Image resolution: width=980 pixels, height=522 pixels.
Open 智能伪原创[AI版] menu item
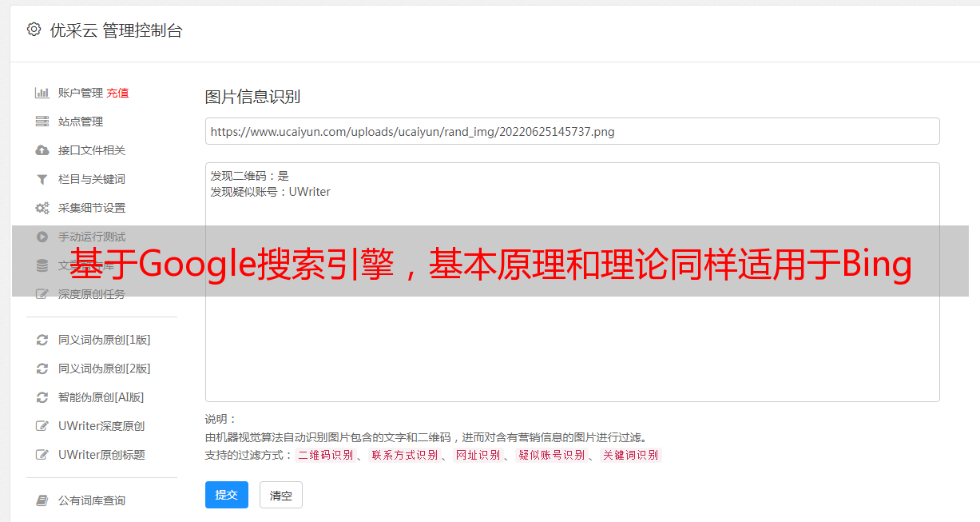click(101, 397)
